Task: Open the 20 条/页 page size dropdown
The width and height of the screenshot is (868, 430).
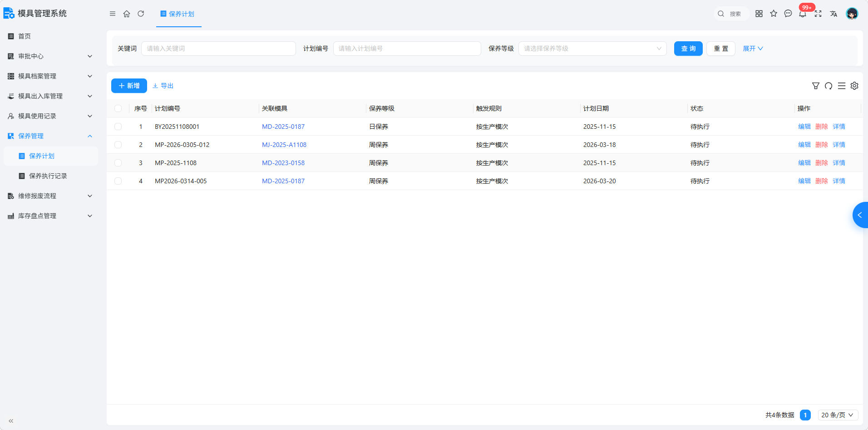Action: coord(838,415)
